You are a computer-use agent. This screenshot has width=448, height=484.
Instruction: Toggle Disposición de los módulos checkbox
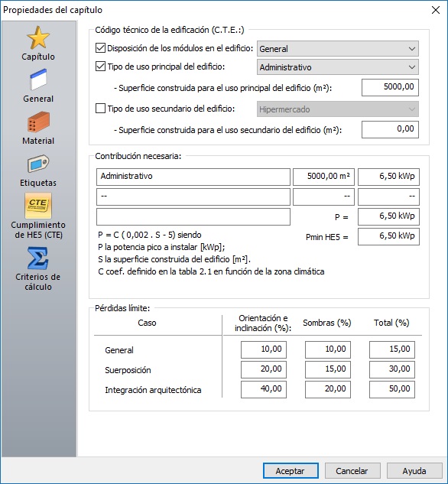(101, 48)
